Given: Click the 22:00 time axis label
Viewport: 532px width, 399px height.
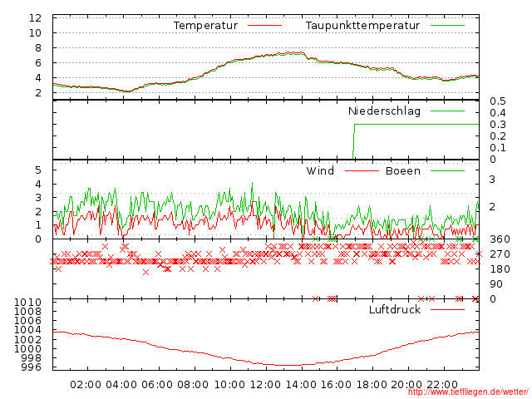Looking at the screenshot, I should (x=442, y=385).
